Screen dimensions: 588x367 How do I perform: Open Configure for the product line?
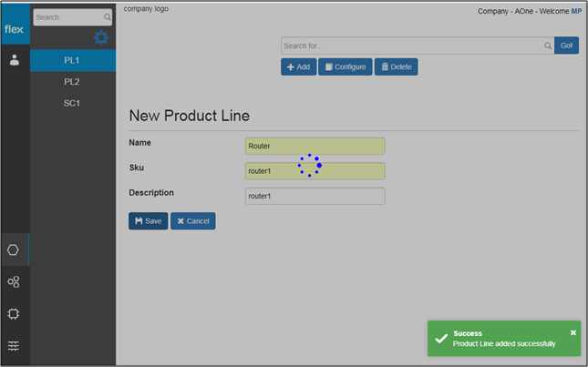coord(346,66)
